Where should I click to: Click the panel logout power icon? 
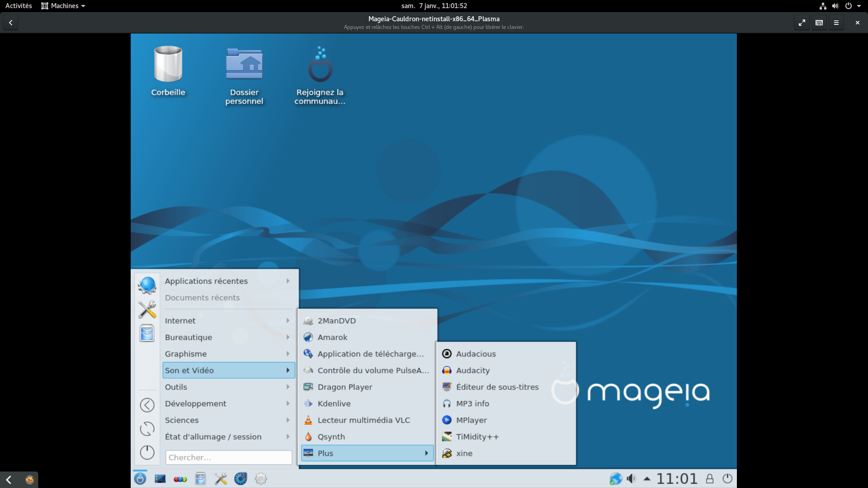[x=727, y=479]
